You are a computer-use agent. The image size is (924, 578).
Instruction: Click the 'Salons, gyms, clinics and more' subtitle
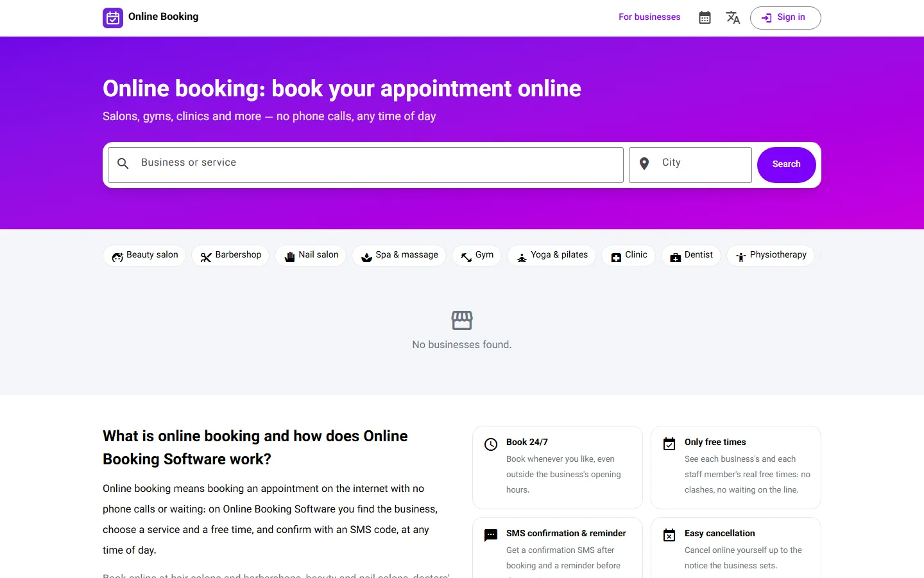coord(269,116)
